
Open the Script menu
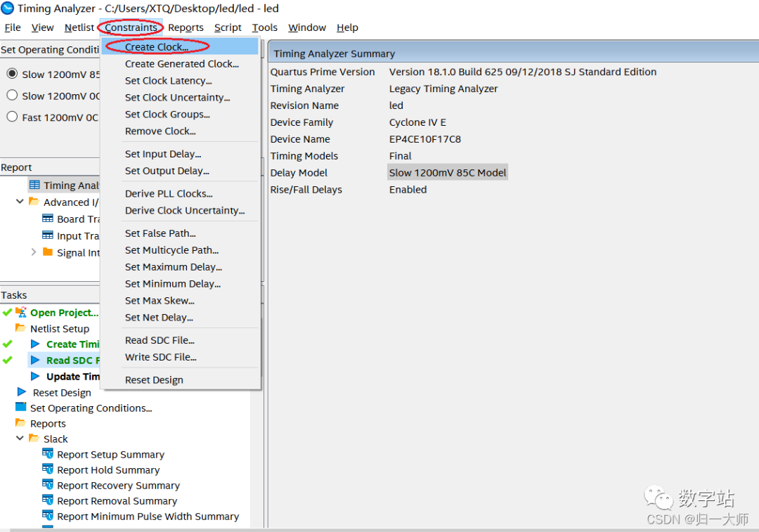[228, 27]
